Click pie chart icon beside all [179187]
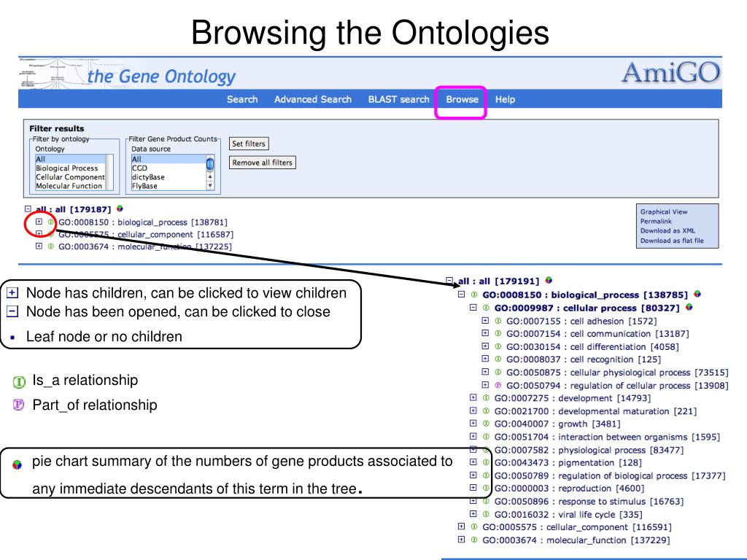Image resolution: width=747 pixels, height=560 pixels. click(x=120, y=209)
